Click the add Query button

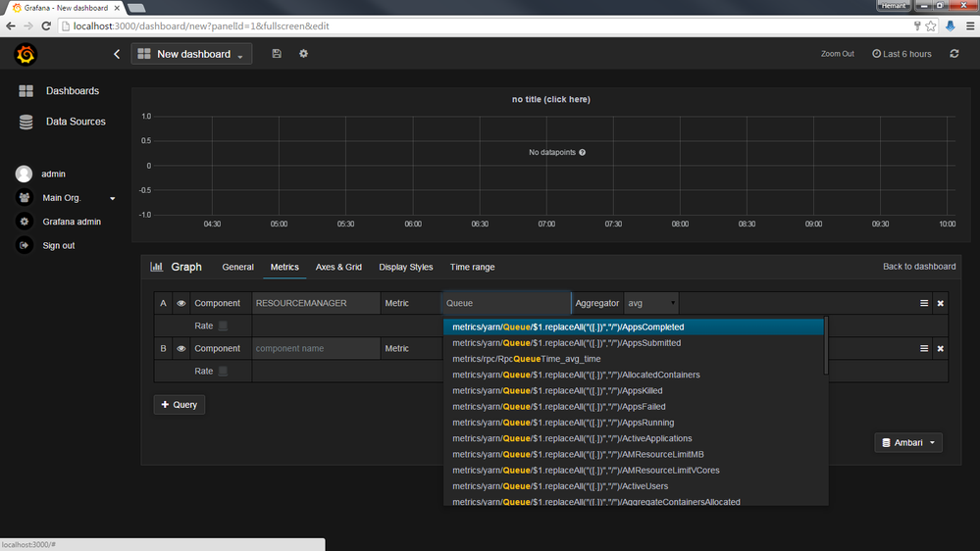pyautogui.click(x=180, y=405)
